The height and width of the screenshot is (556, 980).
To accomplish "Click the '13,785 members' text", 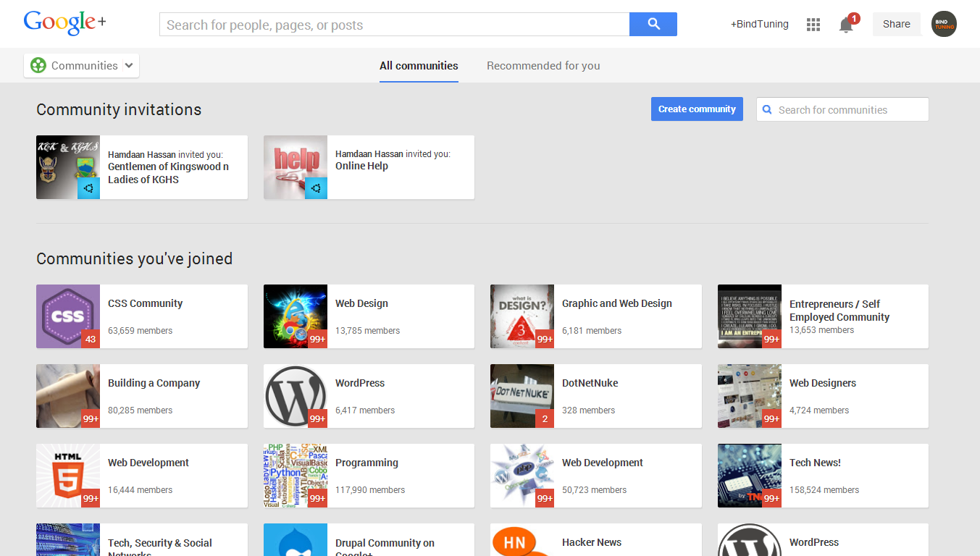I will (x=368, y=331).
